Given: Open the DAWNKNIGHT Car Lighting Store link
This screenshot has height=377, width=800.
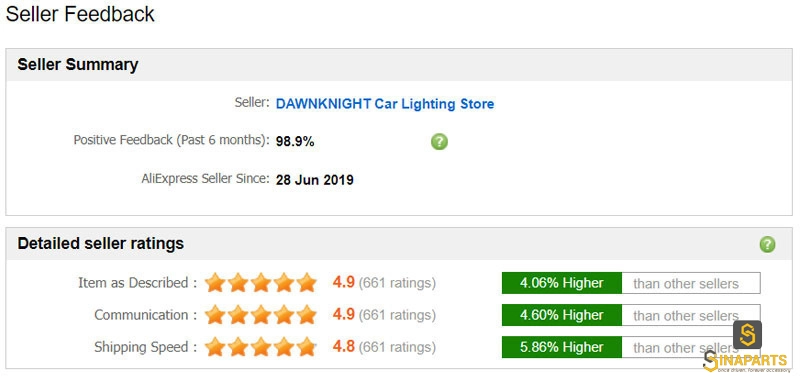Looking at the screenshot, I should [385, 104].
